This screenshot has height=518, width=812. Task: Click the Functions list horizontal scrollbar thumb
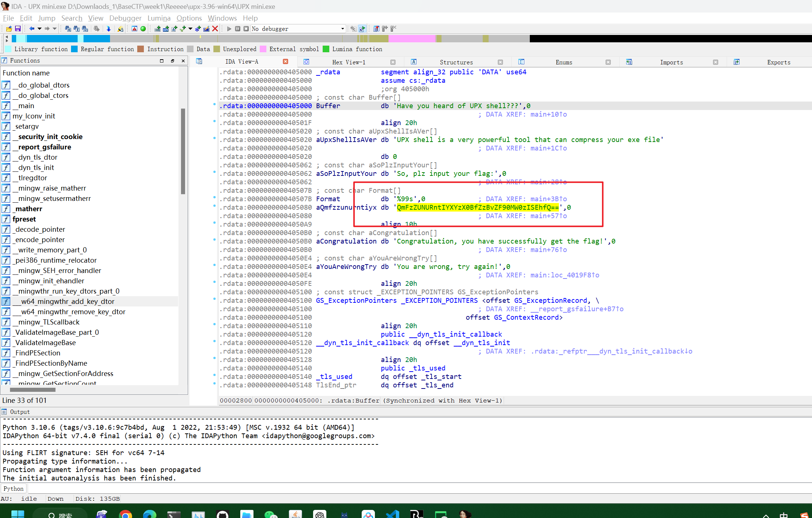[x=33, y=390]
